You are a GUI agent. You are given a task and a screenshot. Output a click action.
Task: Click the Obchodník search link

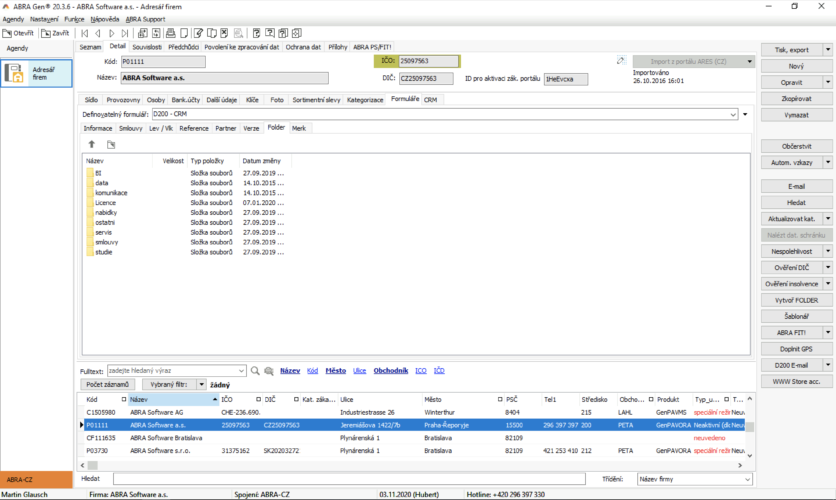coord(390,370)
